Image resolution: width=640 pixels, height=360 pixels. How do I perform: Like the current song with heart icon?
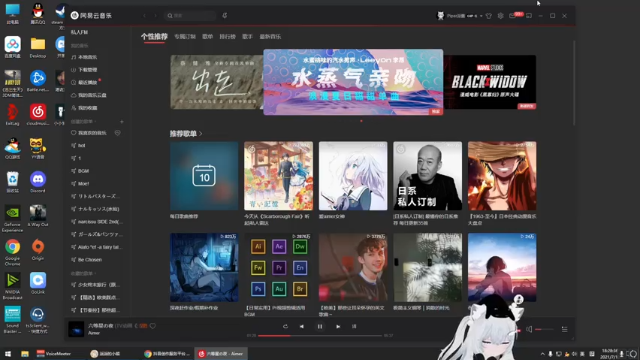153,326
